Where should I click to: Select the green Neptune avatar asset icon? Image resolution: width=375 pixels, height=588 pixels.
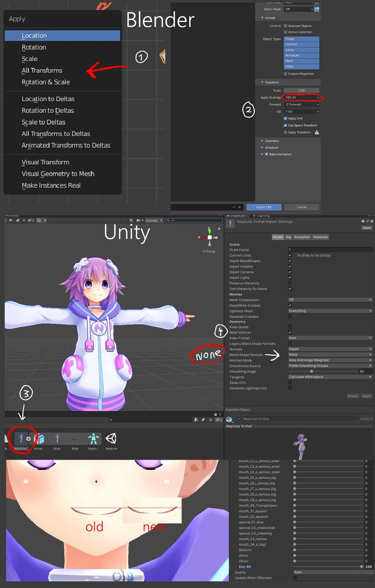[93, 439]
